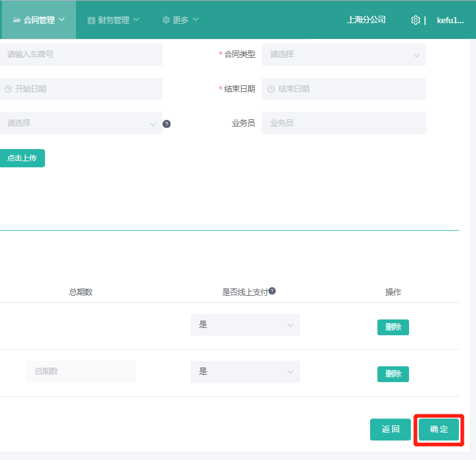
Task: Open the 合同管理 menu
Action: pos(38,20)
